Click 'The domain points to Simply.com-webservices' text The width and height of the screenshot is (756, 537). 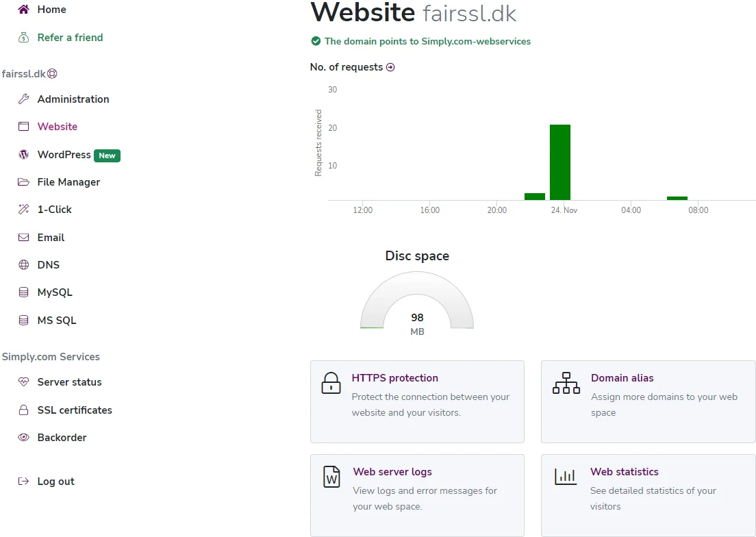coord(427,42)
